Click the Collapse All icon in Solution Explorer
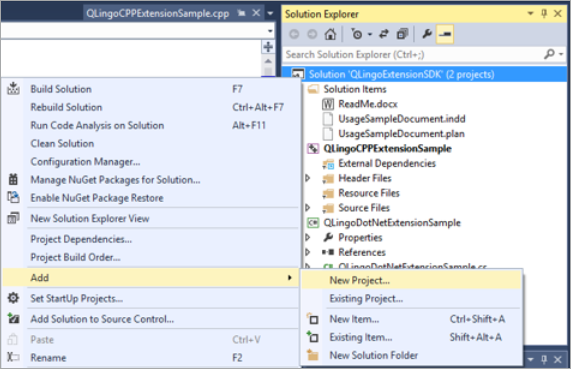 click(x=402, y=34)
